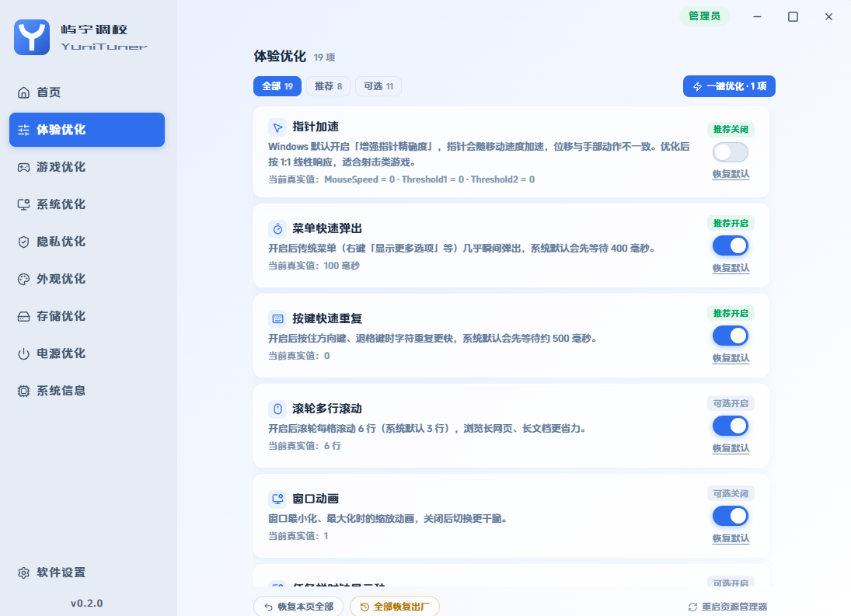The height and width of the screenshot is (616, 851).
Task: Click the power icon beside 电源优化
Action: coord(23,354)
